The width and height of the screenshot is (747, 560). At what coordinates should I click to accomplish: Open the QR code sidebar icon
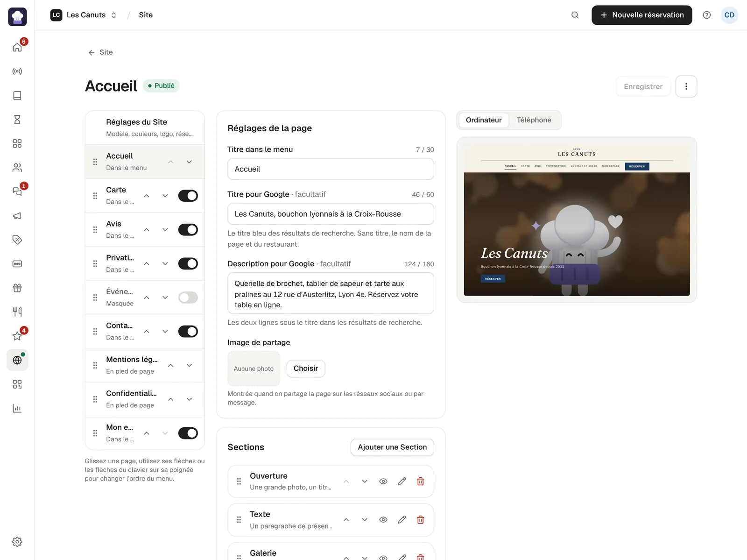click(17, 384)
